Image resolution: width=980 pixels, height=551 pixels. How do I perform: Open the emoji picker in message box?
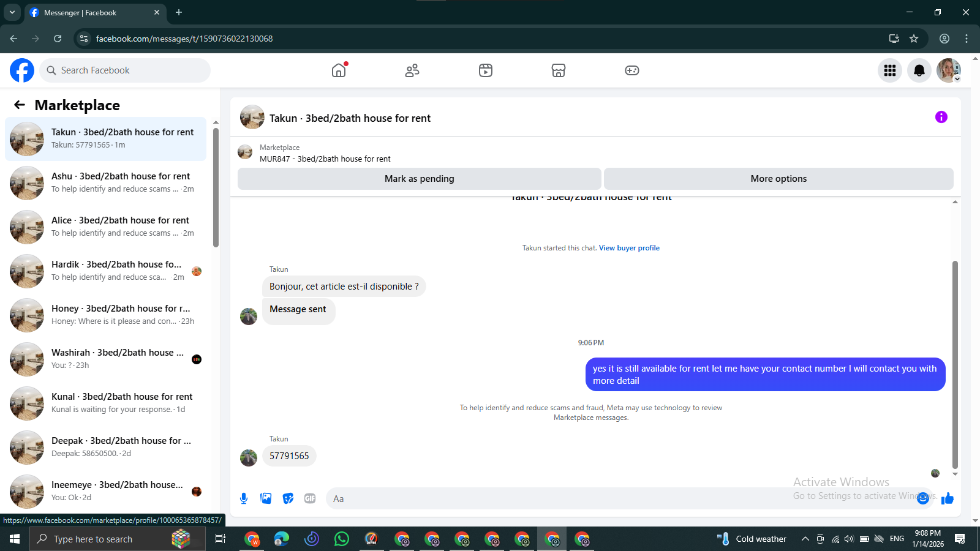tap(923, 498)
